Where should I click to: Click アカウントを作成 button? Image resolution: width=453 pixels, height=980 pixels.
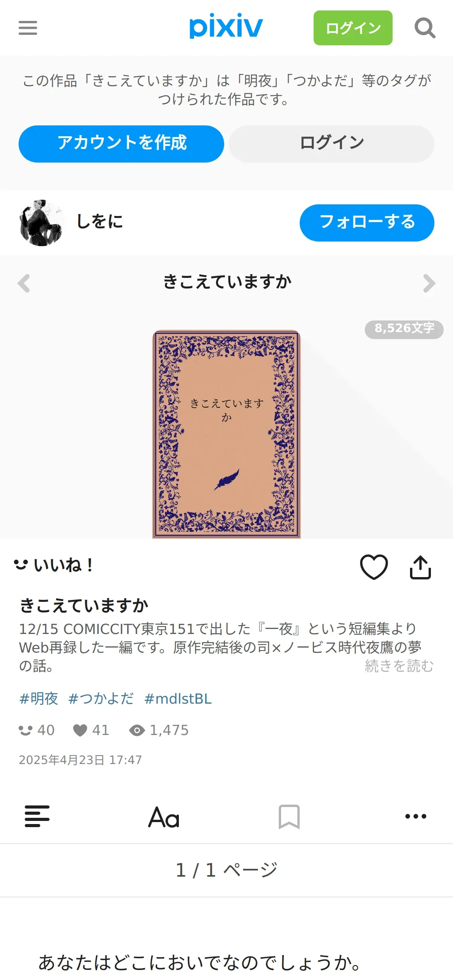pos(121,144)
